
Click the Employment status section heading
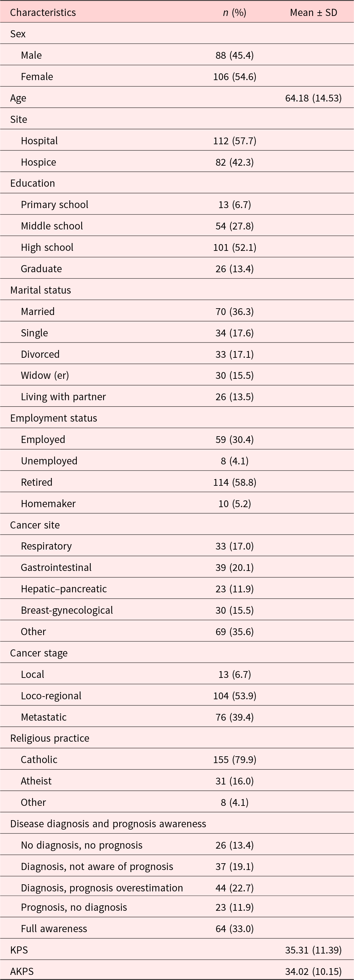click(x=54, y=418)
